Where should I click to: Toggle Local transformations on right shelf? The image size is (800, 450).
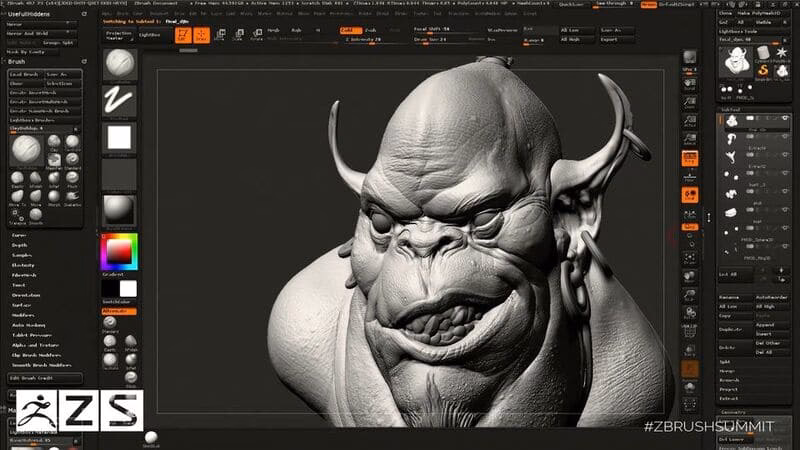tap(690, 195)
